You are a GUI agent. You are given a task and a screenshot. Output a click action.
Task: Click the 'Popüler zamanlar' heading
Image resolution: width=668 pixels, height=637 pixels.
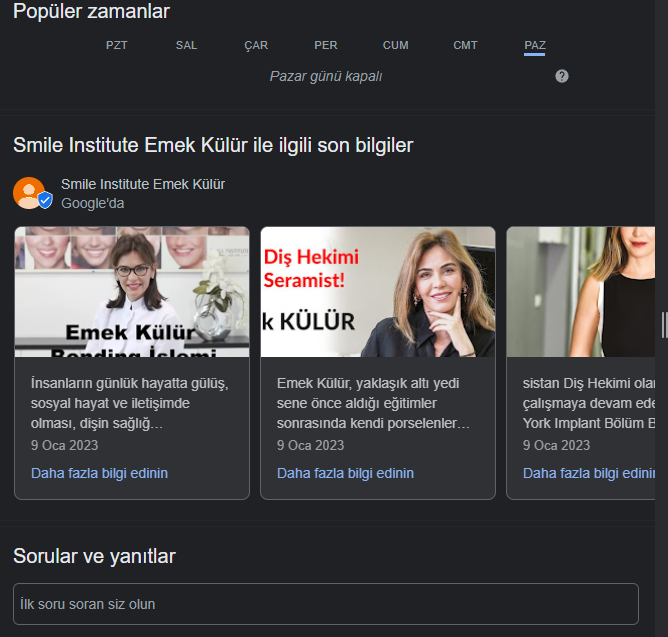(x=91, y=11)
